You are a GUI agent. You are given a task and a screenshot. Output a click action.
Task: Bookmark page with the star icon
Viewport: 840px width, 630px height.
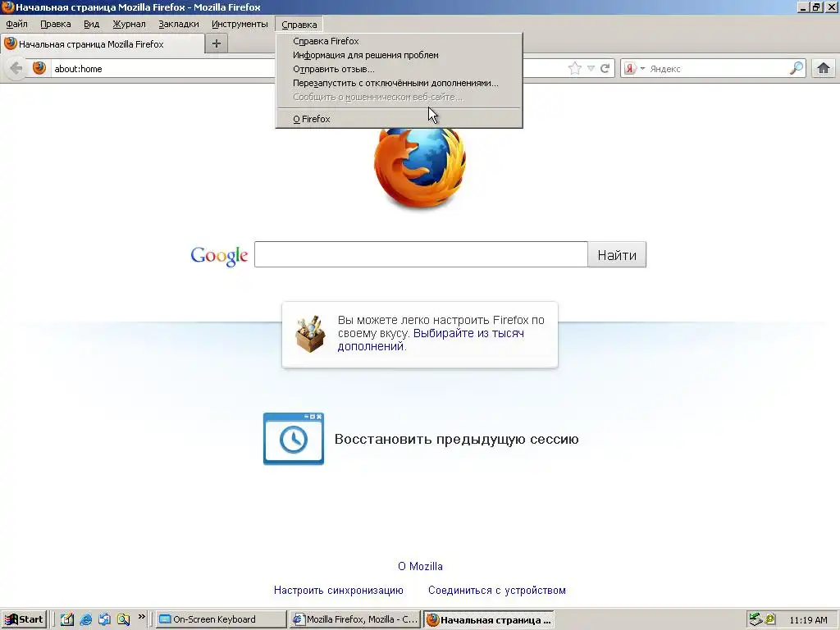click(x=575, y=68)
